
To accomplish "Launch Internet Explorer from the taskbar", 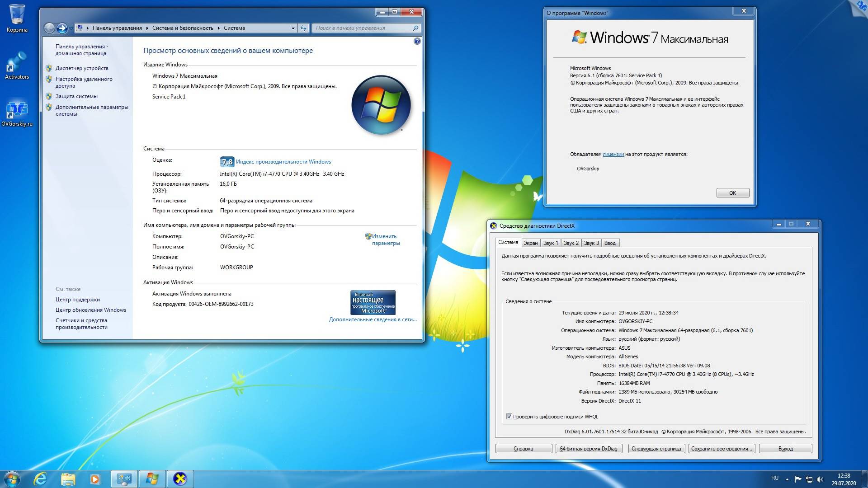I will 40,479.
